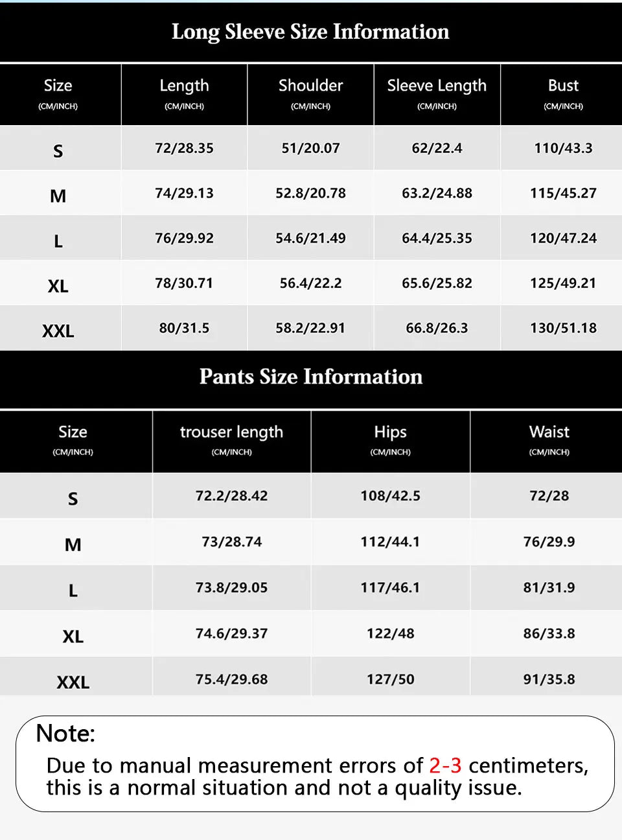
Task: Select the Bust column header
Action: pyautogui.click(x=563, y=94)
